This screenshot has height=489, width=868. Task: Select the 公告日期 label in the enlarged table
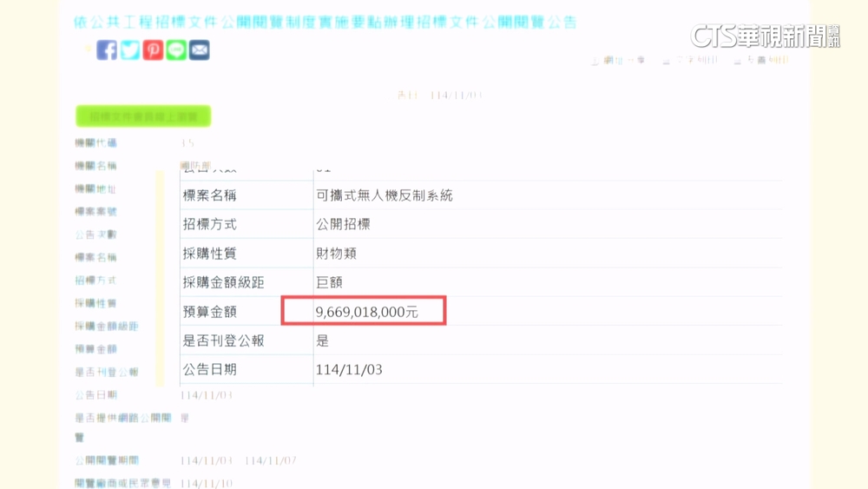tap(210, 369)
